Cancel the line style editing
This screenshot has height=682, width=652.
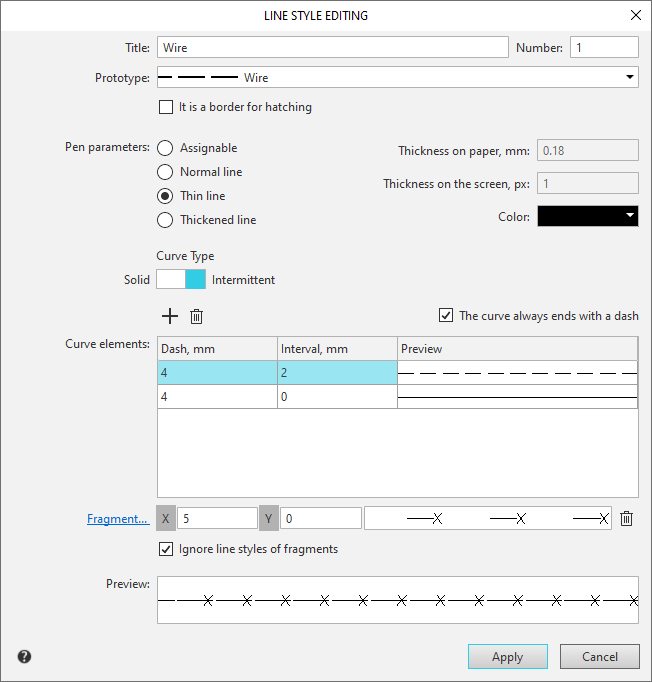599,657
